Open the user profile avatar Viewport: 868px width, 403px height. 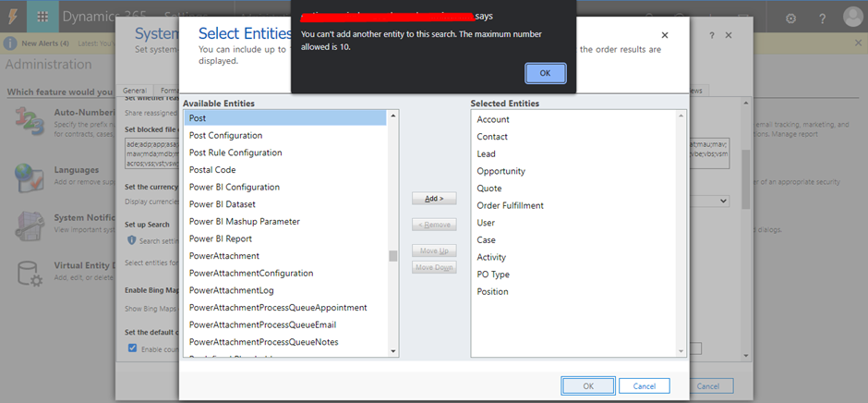point(853,17)
